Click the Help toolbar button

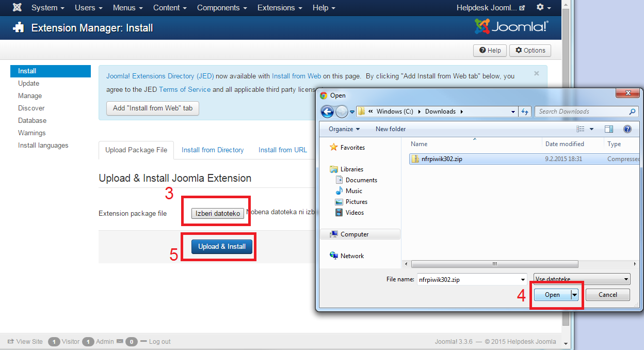click(x=490, y=51)
